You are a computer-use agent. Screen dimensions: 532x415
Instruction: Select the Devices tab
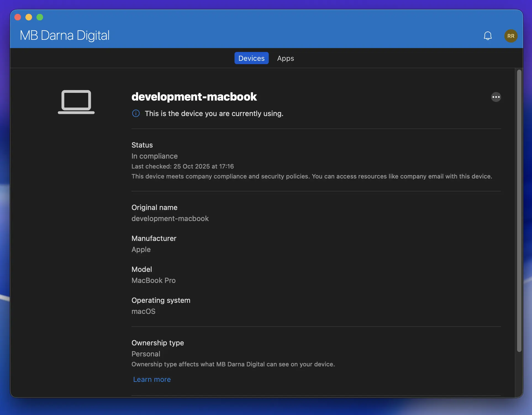point(251,58)
